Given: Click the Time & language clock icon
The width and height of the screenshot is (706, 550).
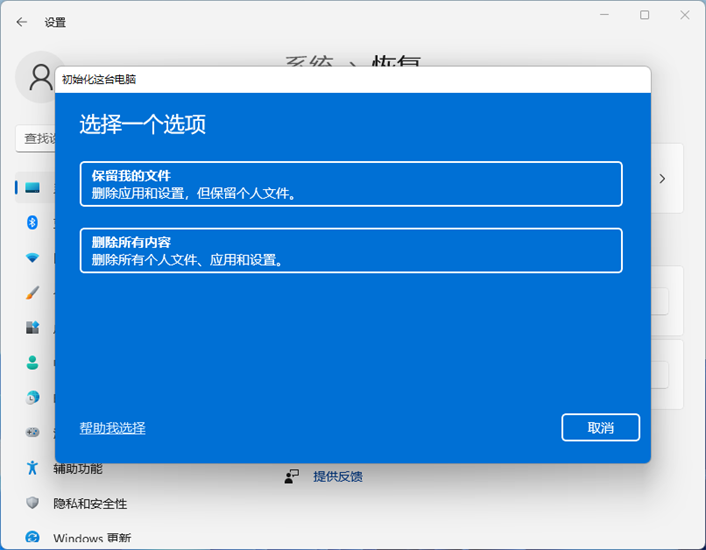Looking at the screenshot, I should tap(32, 397).
